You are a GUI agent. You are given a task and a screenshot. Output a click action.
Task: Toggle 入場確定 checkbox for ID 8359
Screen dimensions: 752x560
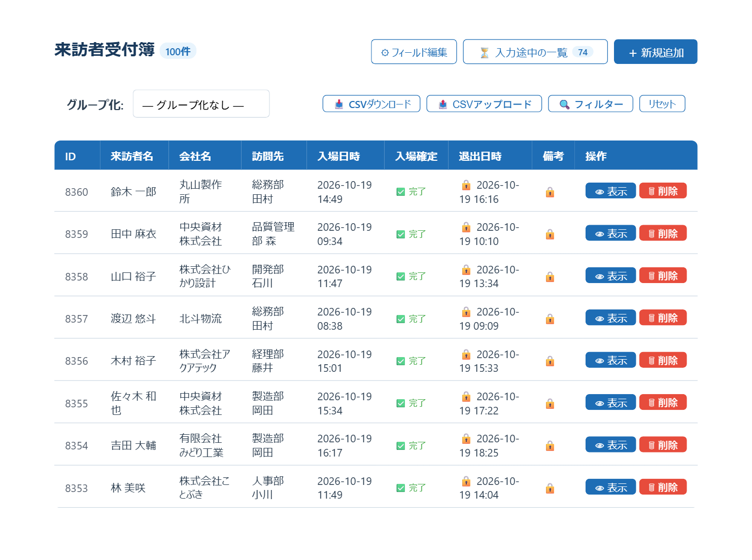point(401,234)
